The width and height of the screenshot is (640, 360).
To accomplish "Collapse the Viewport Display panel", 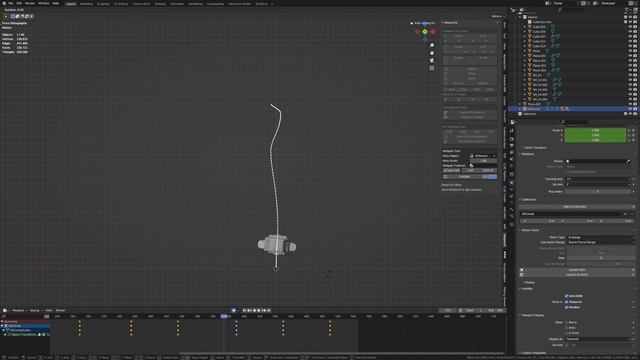I will 531,316.
